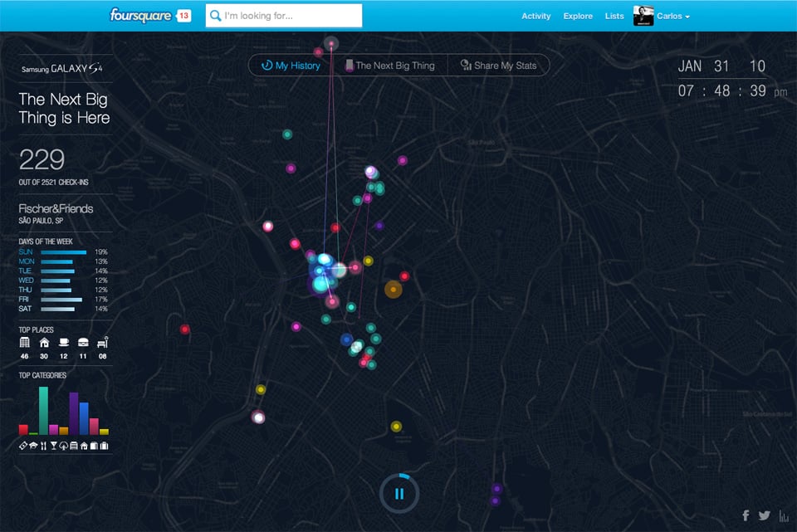Screen dimensions: 797x532
Task: Click the Explore navigation link
Action: point(578,16)
